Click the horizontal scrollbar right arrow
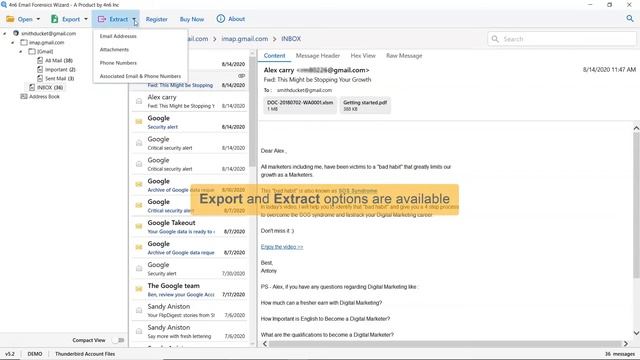The width and height of the screenshot is (640, 360). pos(625,344)
